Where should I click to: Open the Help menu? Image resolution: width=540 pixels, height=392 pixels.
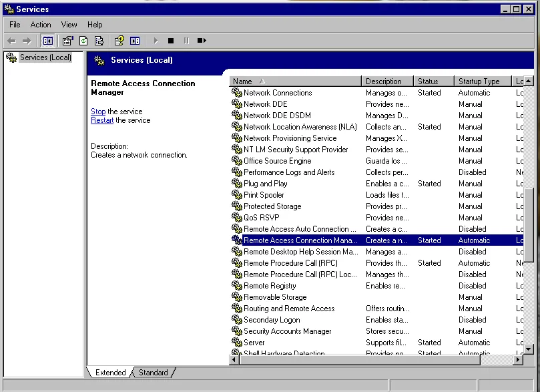coord(95,25)
